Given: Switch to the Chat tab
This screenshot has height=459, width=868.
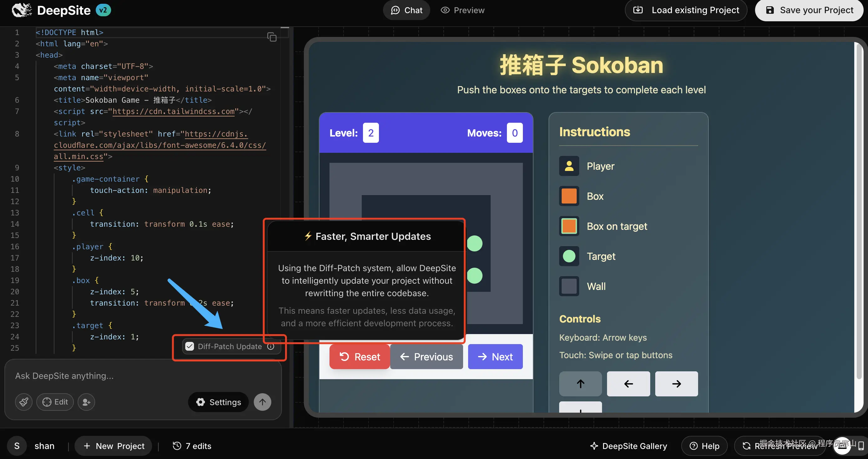Looking at the screenshot, I should [406, 10].
